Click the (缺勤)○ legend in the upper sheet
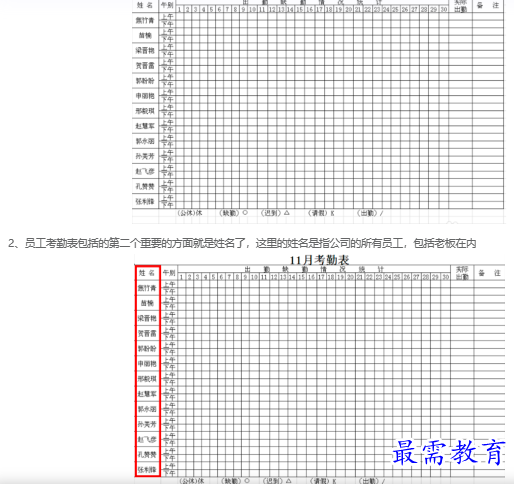Screen dimensions: 514x484 [x=233, y=213]
